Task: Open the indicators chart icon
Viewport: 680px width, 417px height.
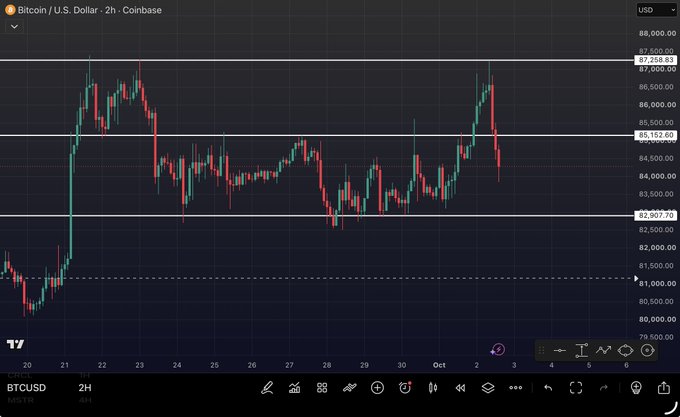Action: pos(294,388)
